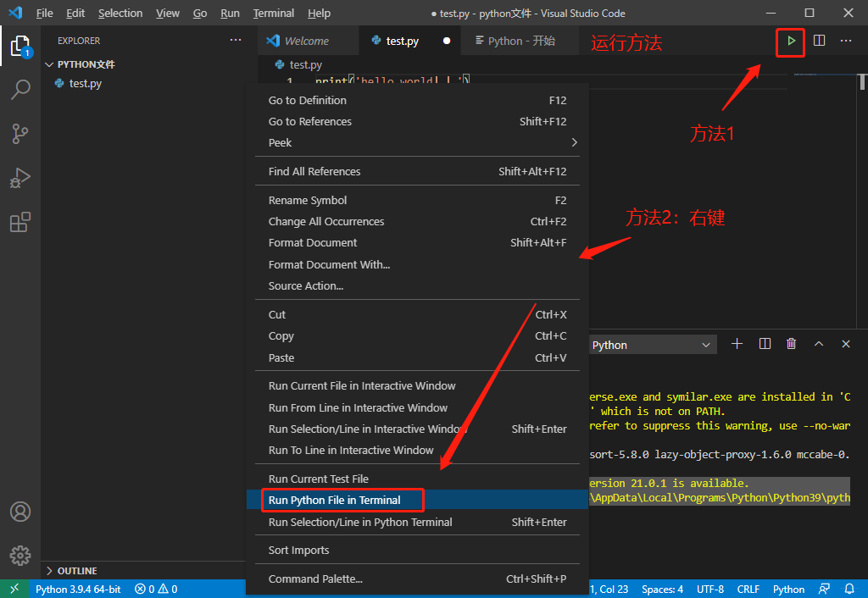Change line ending by clicking CRLF
This screenshot has width=868, height=598.
pyautogui.click(x=748, y=589)
